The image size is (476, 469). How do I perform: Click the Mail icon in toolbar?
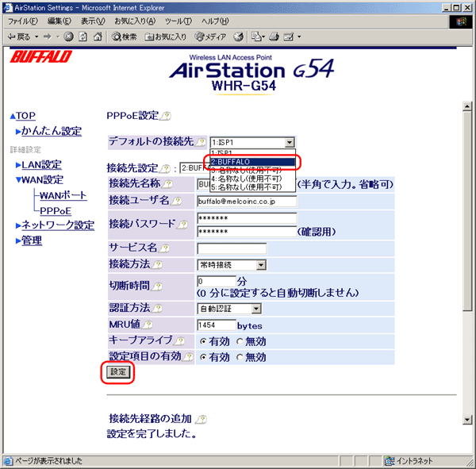point(256,37)
